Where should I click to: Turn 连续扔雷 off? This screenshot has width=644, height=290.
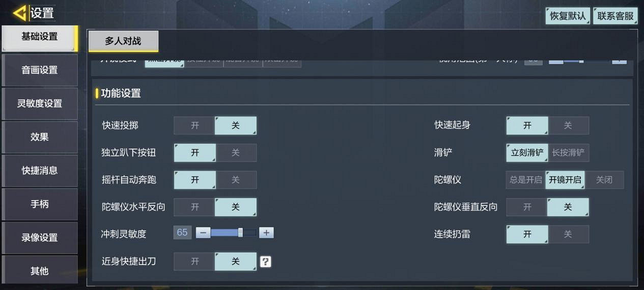click(568, 234)
